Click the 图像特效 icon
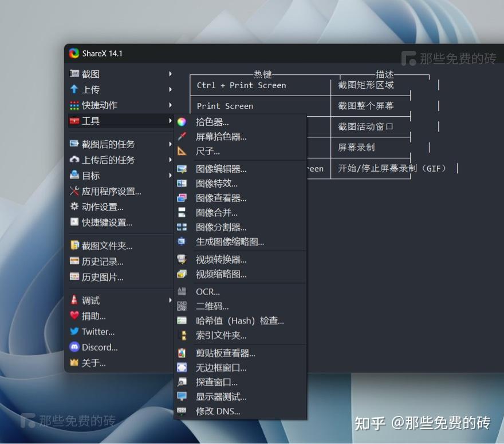The image size is (504, 444). [x=182, y=183]
